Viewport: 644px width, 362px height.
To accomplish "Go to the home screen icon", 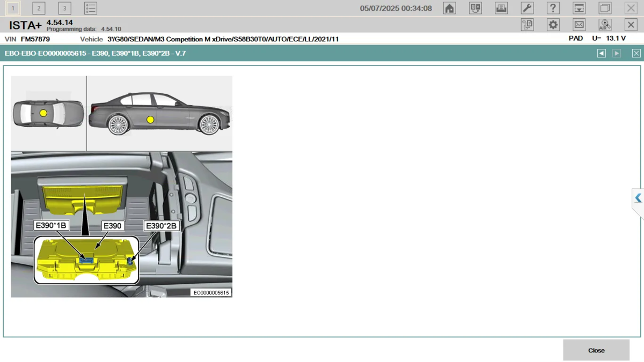I will coord(450,8).
